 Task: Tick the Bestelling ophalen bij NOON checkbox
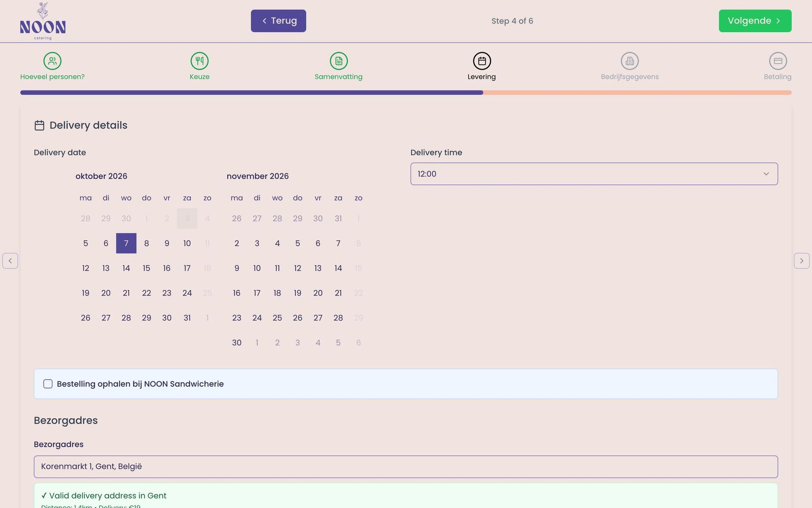click(48, 384)
